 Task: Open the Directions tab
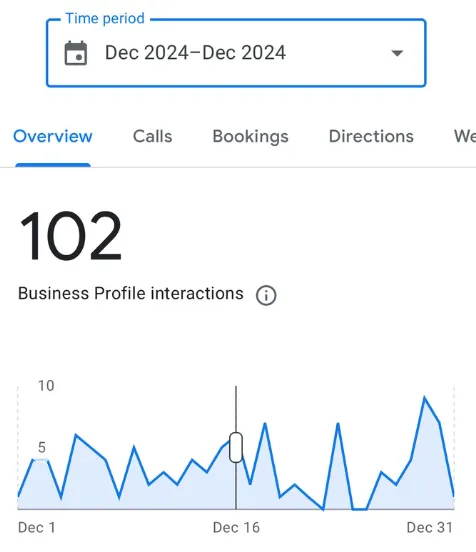click(371, 136)
